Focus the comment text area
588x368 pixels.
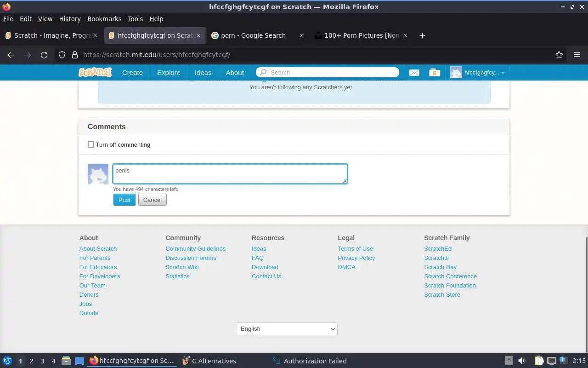(230, 174)
